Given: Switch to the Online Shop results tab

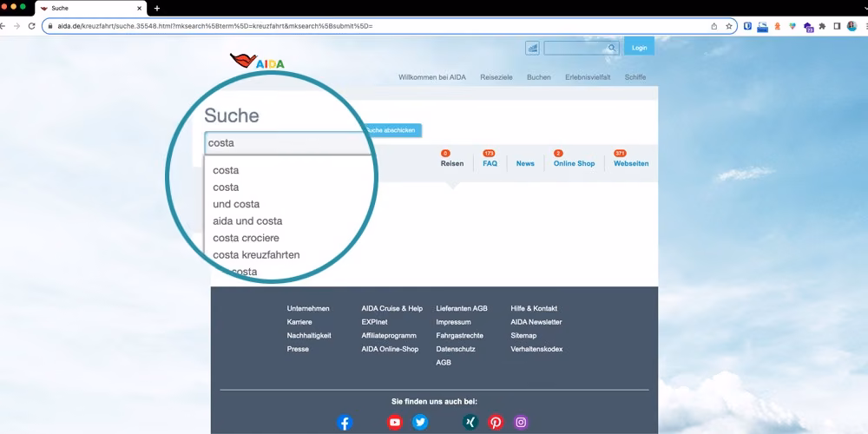Looking at the screenshot, I should [574, 163].
